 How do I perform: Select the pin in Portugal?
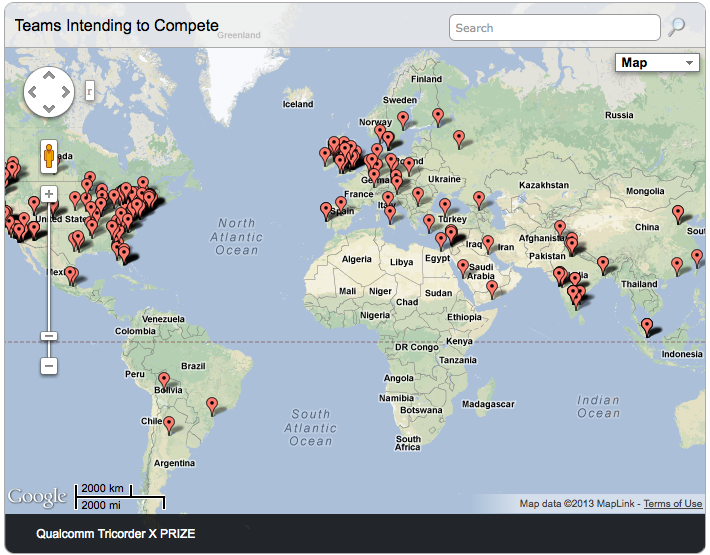(x=326, y=211)
